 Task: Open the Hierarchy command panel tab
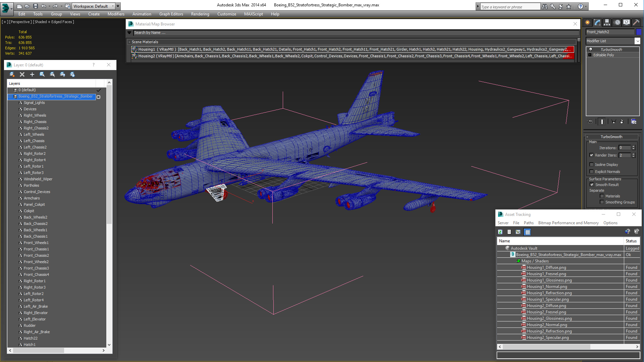(x=607, y=22)
